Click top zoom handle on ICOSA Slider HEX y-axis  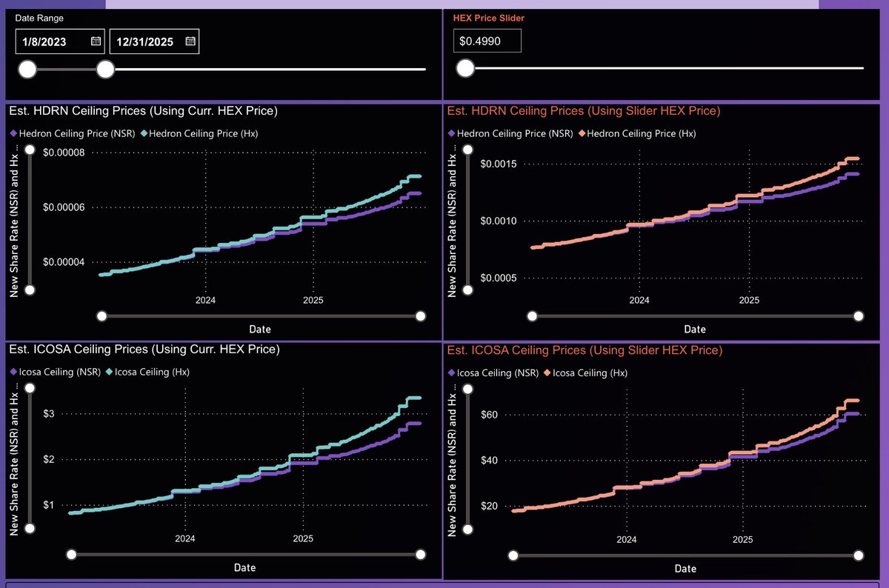click(x=467, y=389)
